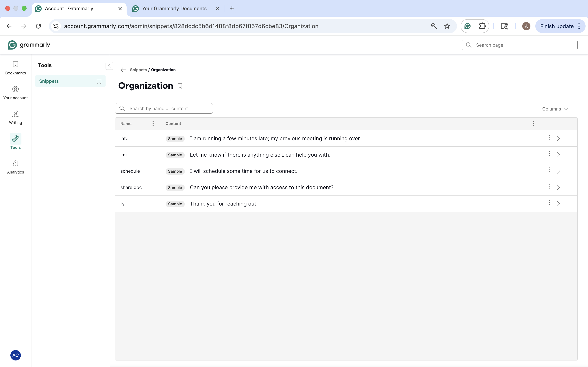Go to Your account section
Screen dimensions: 588x367
(15, 93)
